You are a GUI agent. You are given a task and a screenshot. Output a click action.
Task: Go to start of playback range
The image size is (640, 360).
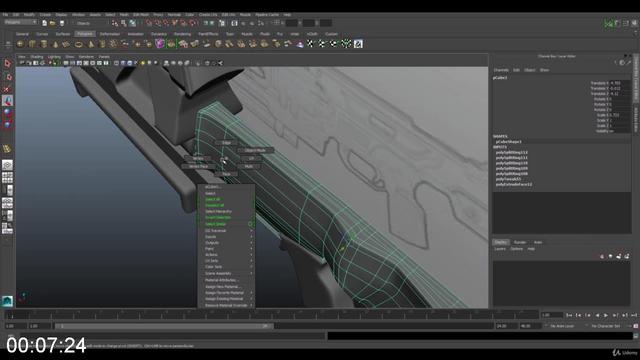click(x=569, y=315)
